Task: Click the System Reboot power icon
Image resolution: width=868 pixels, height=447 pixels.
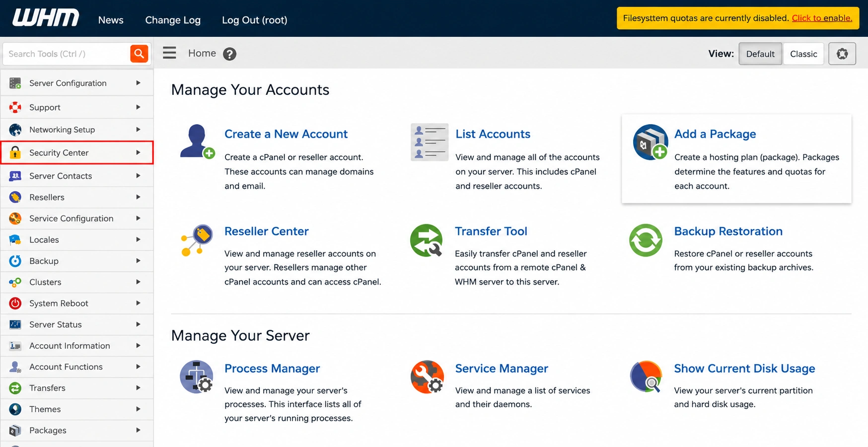Action: [x=15, y=303]
